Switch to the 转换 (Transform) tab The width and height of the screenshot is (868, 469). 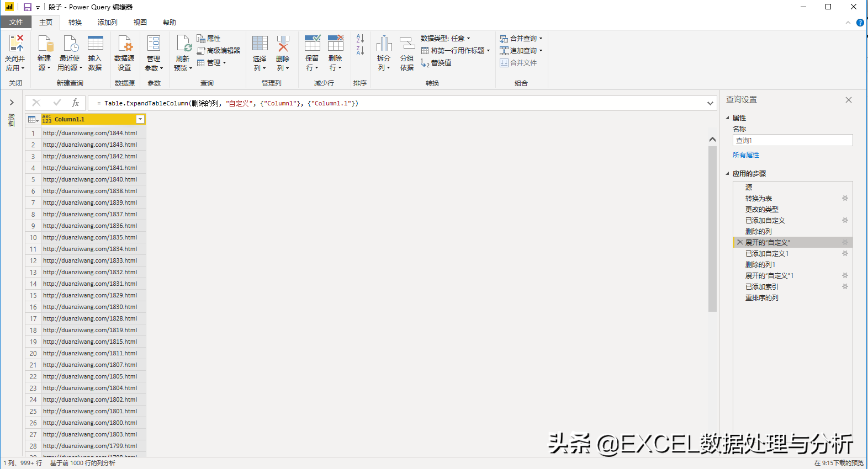pyautogui.click(x=75, y=23)
